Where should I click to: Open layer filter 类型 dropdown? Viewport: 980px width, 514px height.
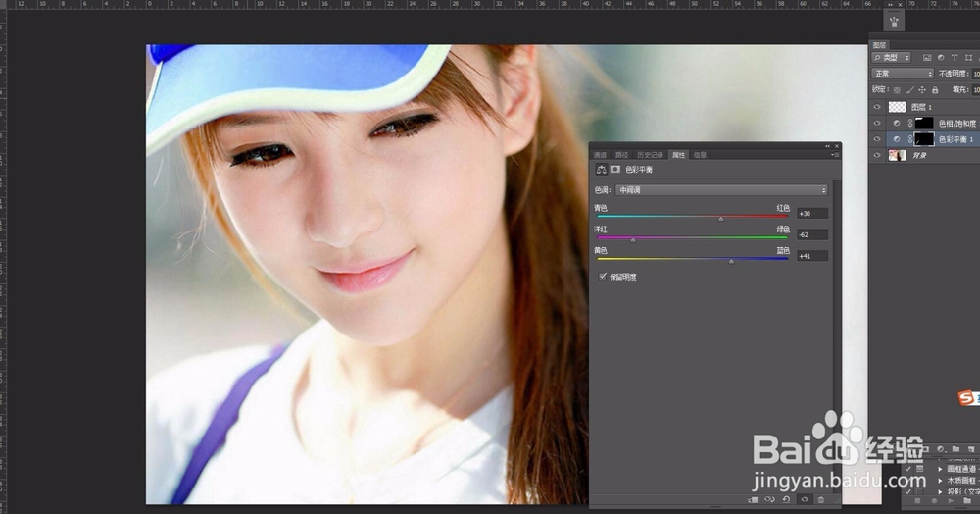click(891, 58)
